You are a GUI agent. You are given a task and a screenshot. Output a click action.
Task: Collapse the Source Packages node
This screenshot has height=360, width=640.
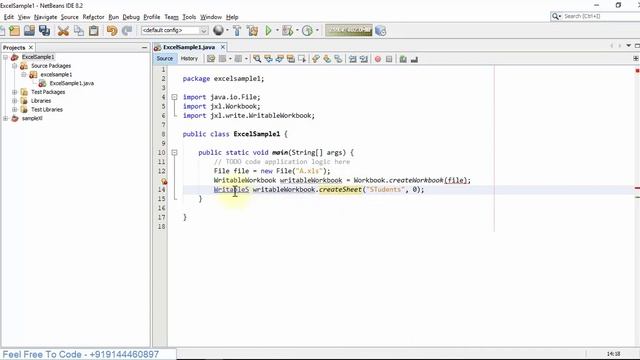pyautogui.click(x=15, y=66)
